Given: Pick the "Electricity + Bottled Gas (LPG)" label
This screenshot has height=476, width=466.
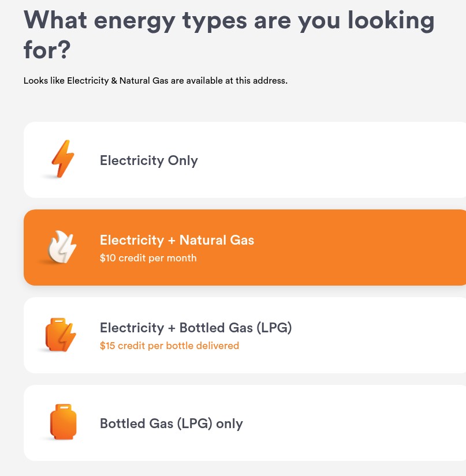Looking at the screenshot, I should pyautogui.click(x=196, y=328).
